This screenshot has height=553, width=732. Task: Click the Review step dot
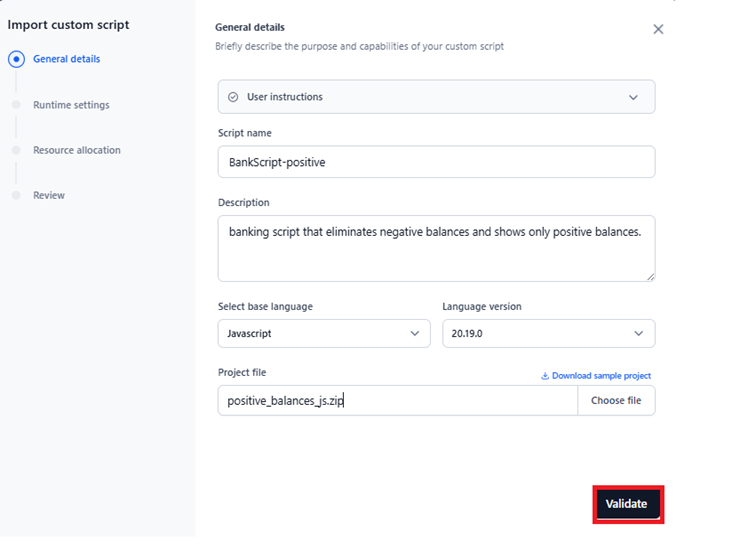click(x=16, y=195)
